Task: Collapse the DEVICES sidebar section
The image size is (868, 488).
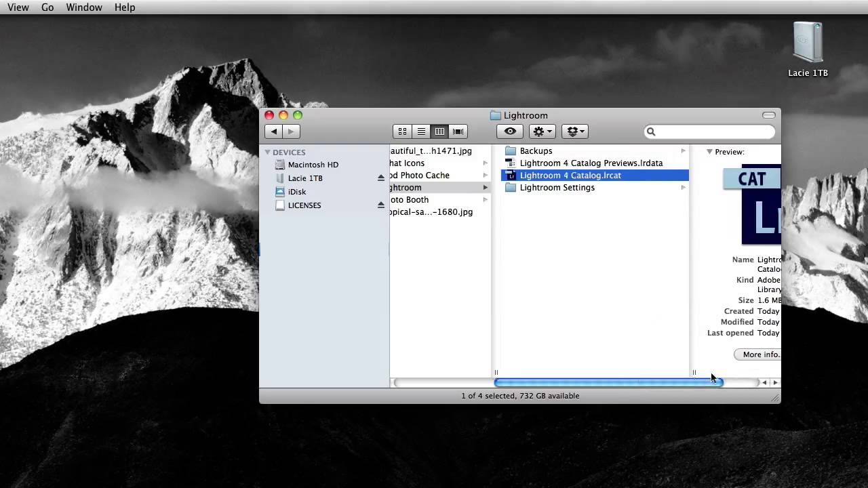Action: coord(268,152)
